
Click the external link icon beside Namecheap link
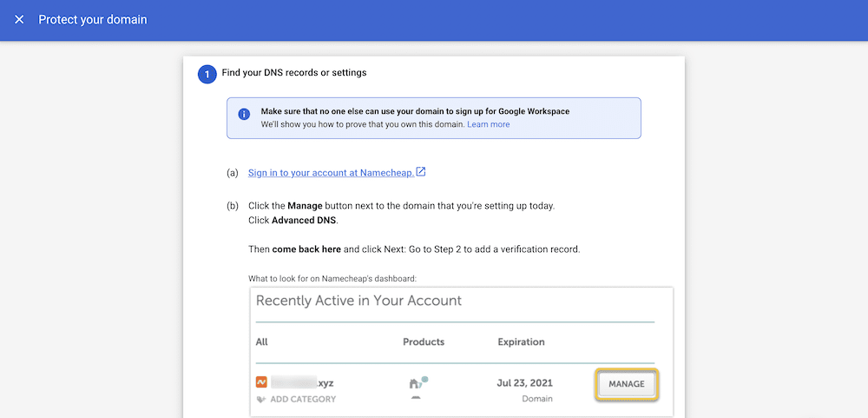pyautogui.click(x=421, y=172)
